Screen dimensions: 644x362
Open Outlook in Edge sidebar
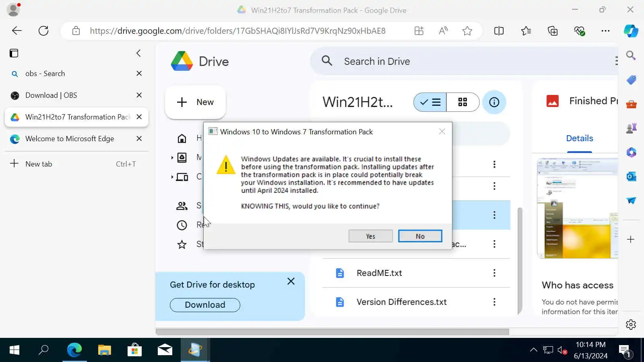point(631,177)
